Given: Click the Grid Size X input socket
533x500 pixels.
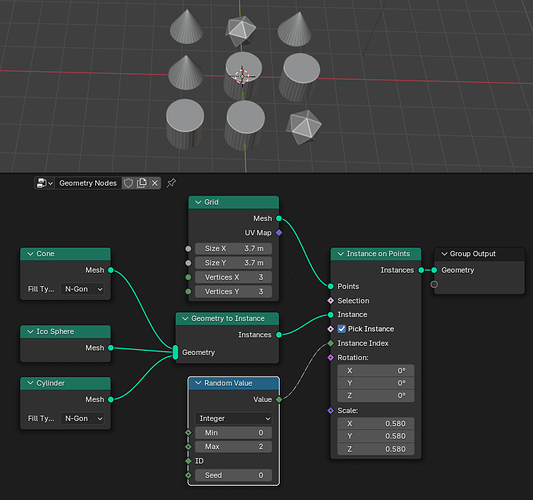Looking at the screenshot, I should point(188,248).
